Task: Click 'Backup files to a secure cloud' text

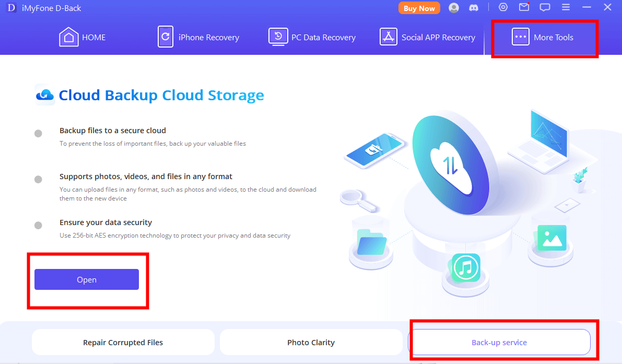Action: coord(113,131)
